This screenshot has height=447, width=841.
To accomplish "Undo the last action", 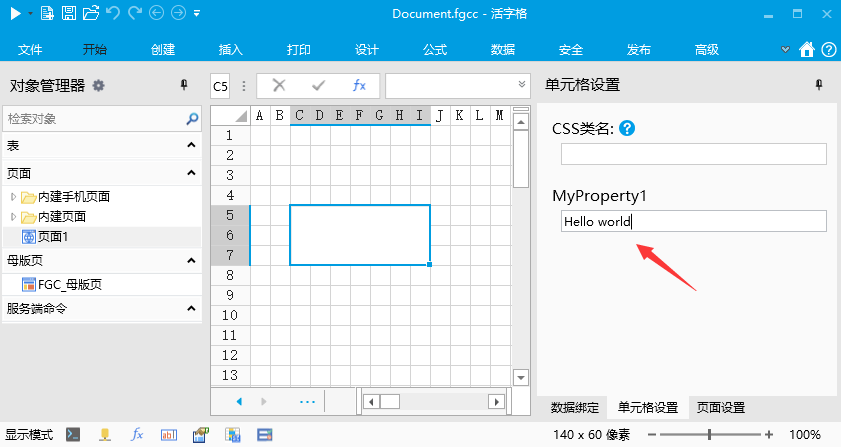I will 113,13.
